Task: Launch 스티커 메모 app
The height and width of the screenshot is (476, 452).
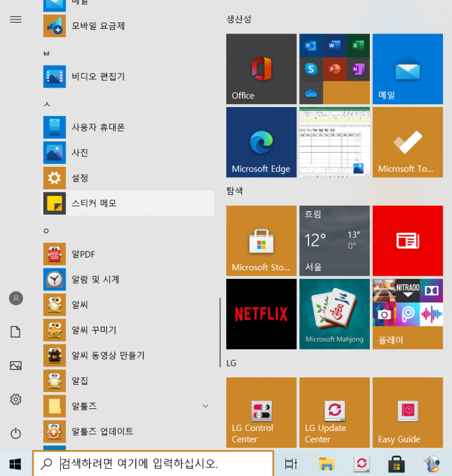Action: point(127,203)
